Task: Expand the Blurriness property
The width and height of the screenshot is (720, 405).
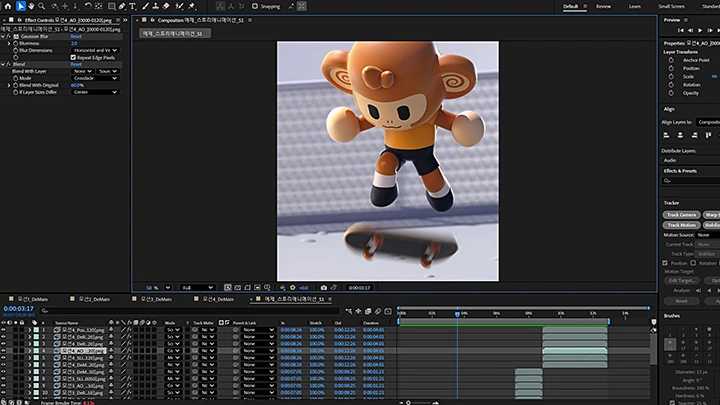Action: 9,43
